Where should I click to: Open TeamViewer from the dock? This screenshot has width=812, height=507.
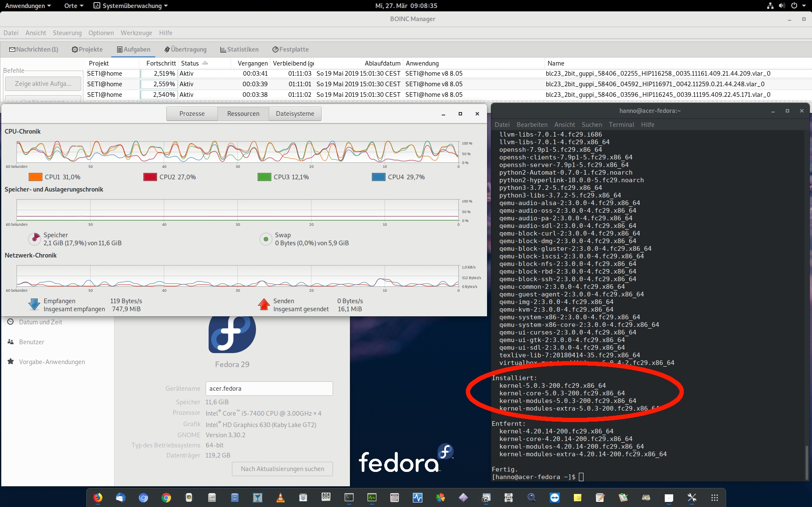click(x=554, y=498)
